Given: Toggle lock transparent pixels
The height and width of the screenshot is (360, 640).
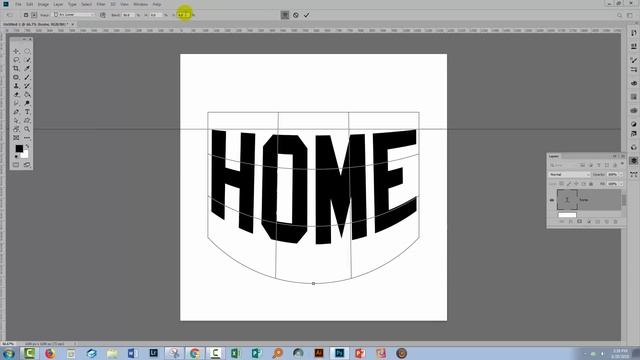Looking at the screenshot, I should pos(562,184).
